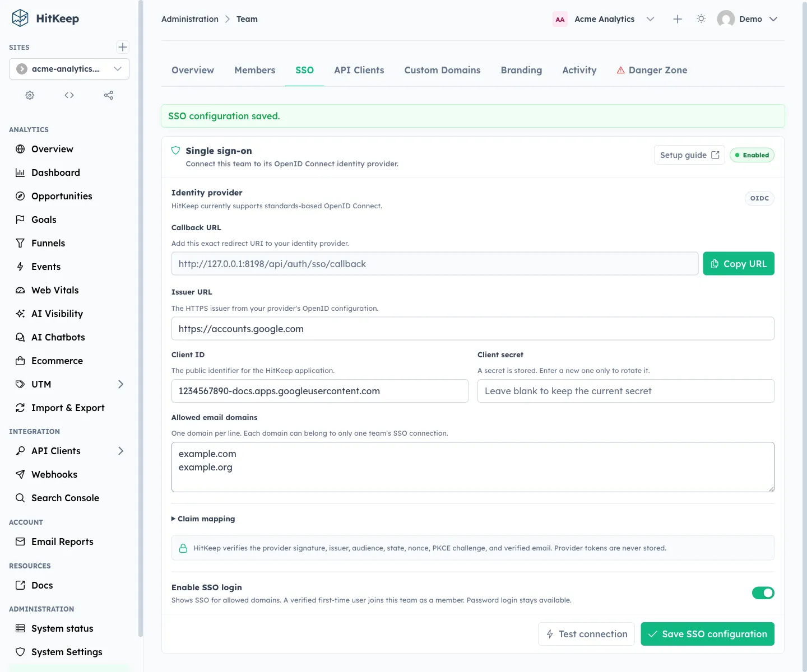807x672 pixels.
Task: Open the acme-analytics site dropdown
Action: [69, 69]
